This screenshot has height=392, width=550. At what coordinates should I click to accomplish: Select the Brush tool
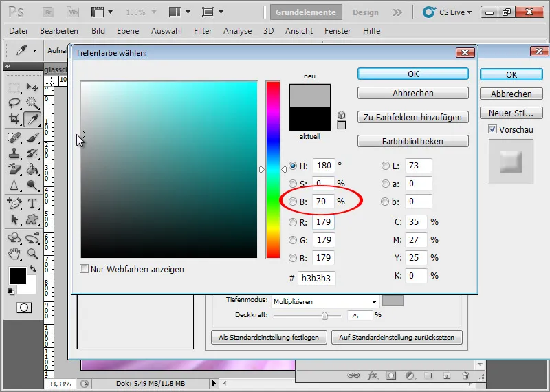point(32,138)
